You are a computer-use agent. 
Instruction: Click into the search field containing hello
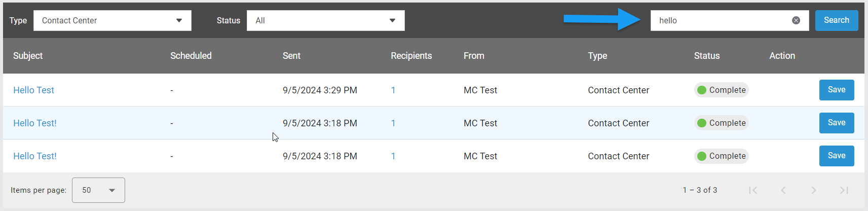coord(720,20)
